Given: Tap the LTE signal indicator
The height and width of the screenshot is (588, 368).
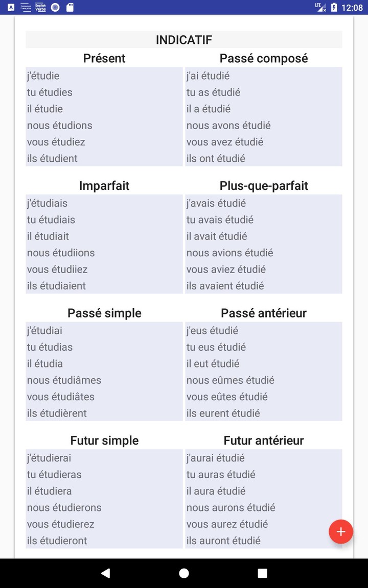Looking at the screenshot, I should (x=321, y=7).
